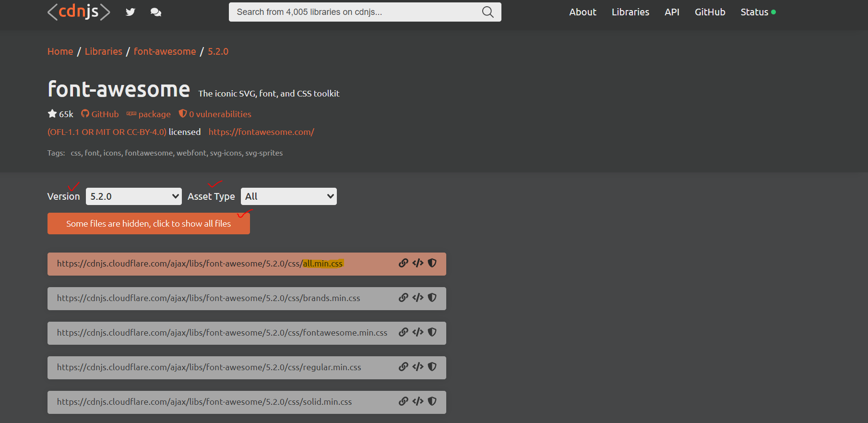Open the Status page link

[758, 12]
